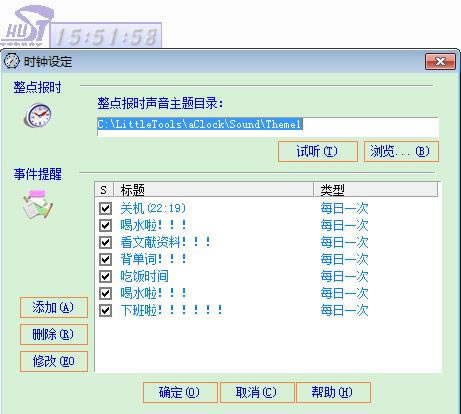Uncheck the 关机 (22:19) reminder checkbox

[105, 209]
